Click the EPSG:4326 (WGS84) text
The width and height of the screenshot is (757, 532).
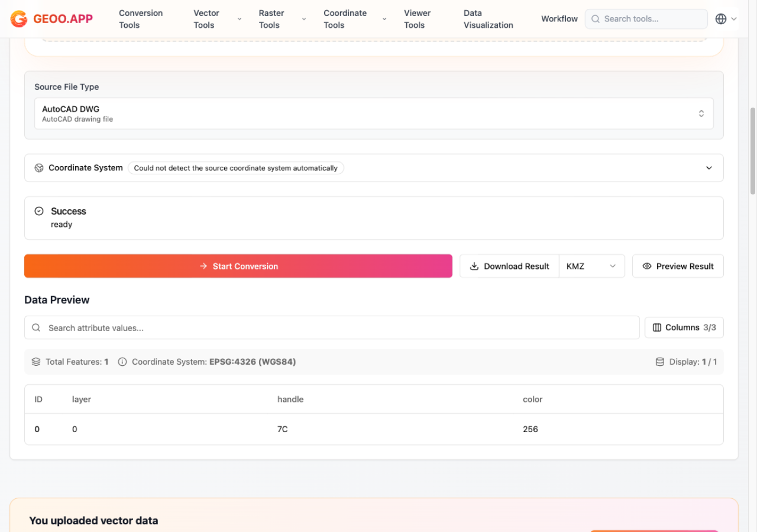[x=253, y=362]
